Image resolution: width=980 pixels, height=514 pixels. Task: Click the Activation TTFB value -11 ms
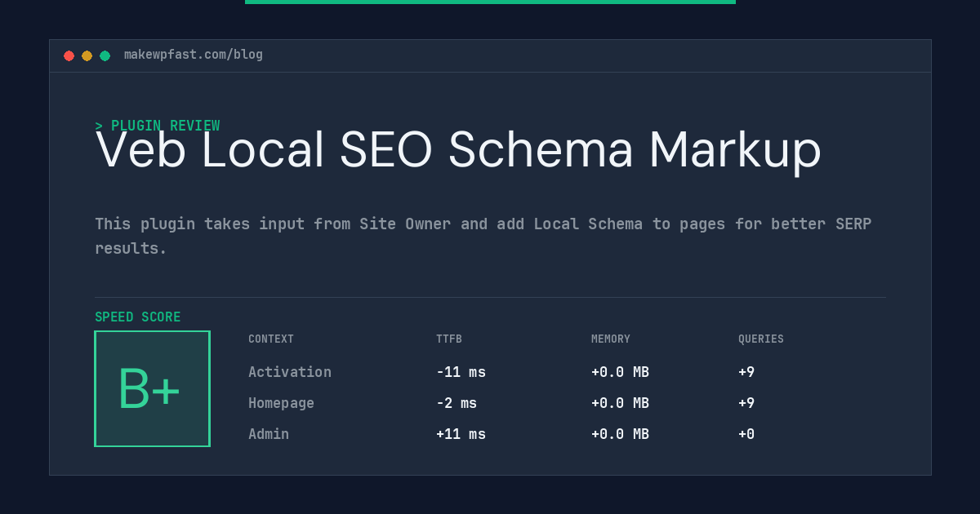461,372
